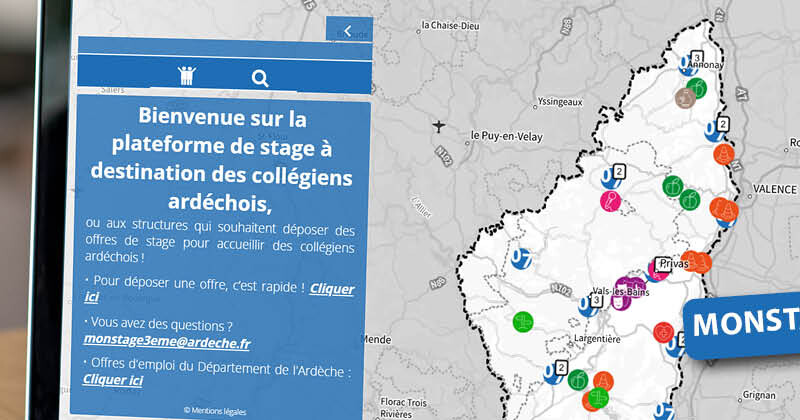Click the airplane icon near le Puy-en-Velay
The width and height of the screenshot is (800, 420).
440,126
